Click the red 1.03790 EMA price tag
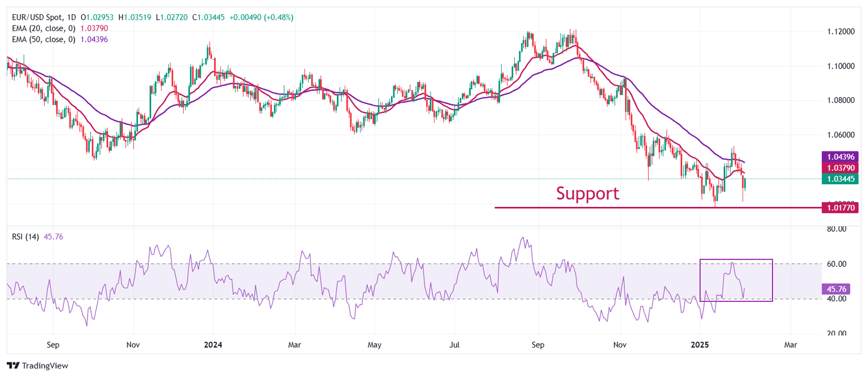Image resolution: width=868 pixels, height=377 pixels. pyautogui.click(x=839, y=167)
